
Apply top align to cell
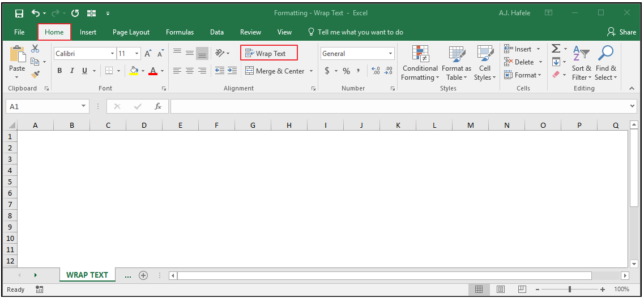(177, 53)
